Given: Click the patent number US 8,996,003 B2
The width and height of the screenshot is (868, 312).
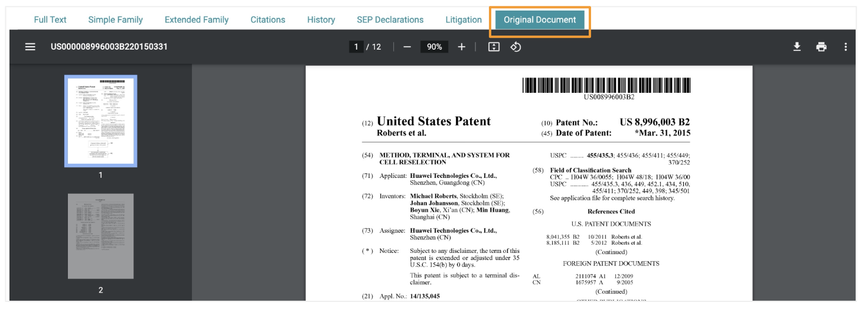Looking at the screenshot, I should point(654,122).
